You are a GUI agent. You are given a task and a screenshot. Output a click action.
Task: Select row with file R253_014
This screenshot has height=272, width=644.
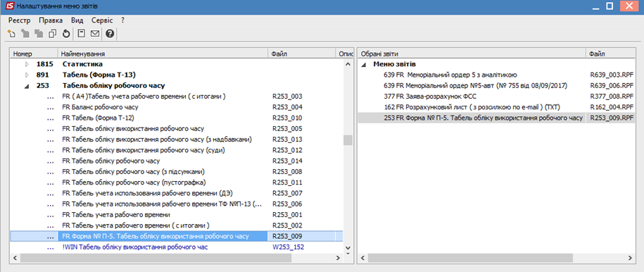coord(177,161)
